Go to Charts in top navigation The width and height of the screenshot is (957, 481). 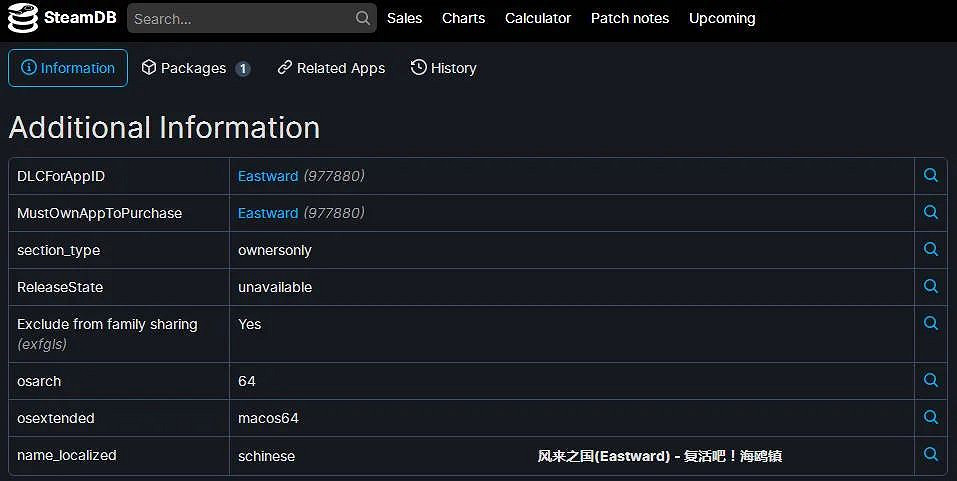click(x=463, y=18)
